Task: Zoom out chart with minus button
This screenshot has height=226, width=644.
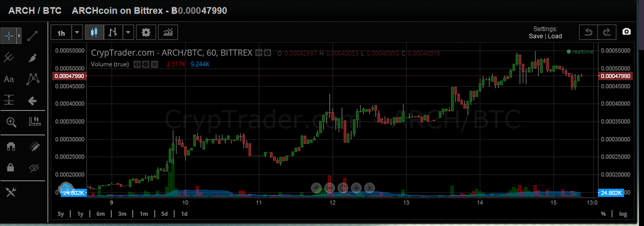Action: point(330,187)
